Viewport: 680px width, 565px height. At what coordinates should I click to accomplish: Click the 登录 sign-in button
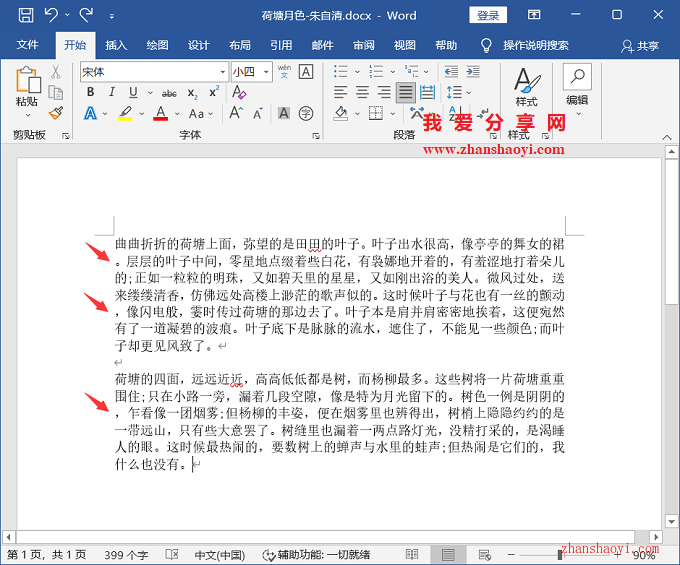point(488,15)
